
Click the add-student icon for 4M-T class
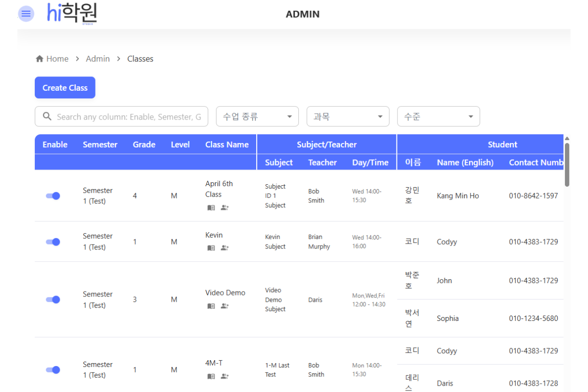click(x=224, y=376)
